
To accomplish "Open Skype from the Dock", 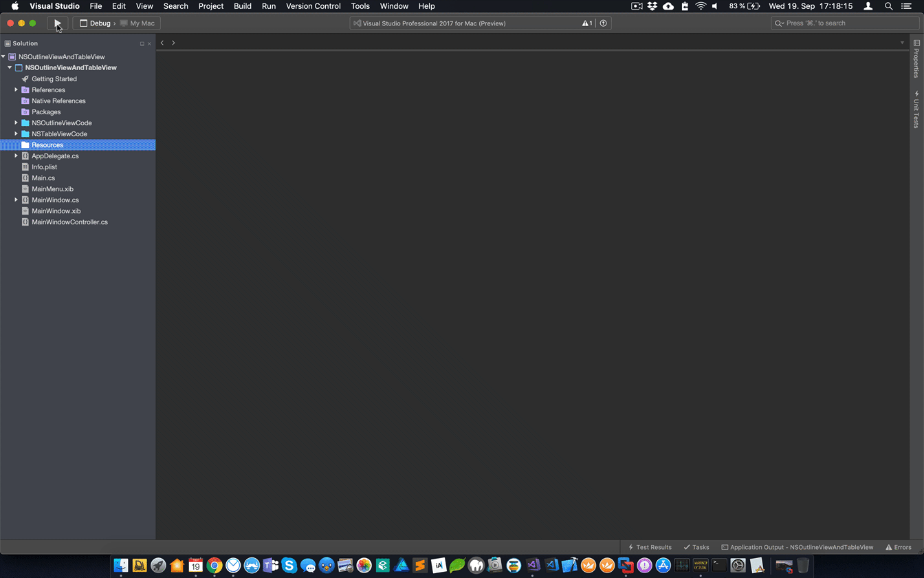I will click(289, 566).
